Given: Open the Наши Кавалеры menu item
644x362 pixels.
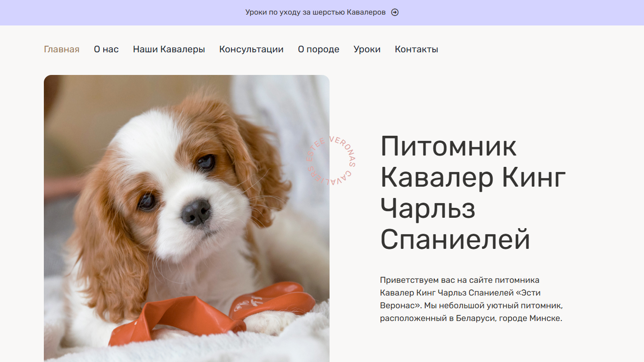Looking at the screenshot, I should (169, 49).
